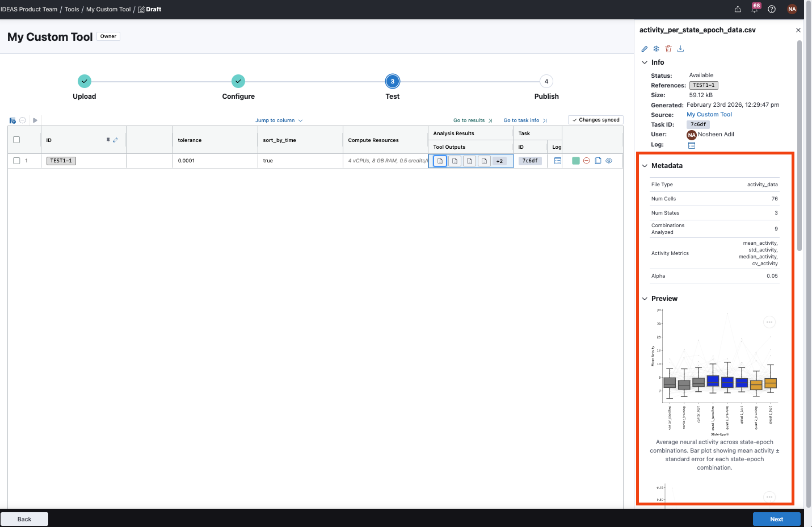Go to the Publish step

546,82
